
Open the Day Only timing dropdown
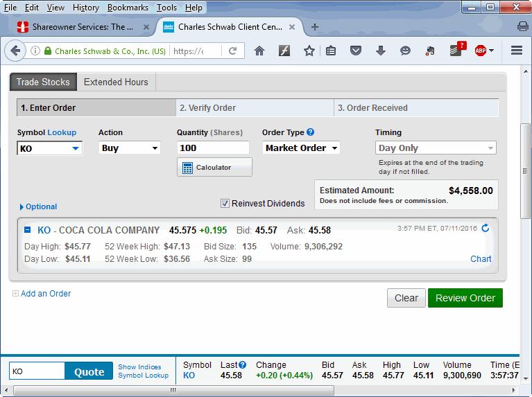(436, 148)
